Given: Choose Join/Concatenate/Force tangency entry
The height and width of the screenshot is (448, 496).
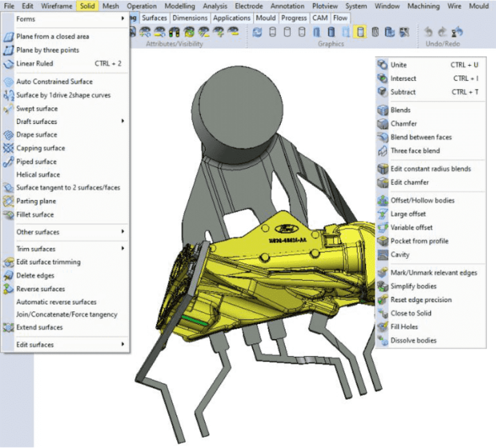Looking at the screenshot, I should pyautogui.click(x=65, y=315).
